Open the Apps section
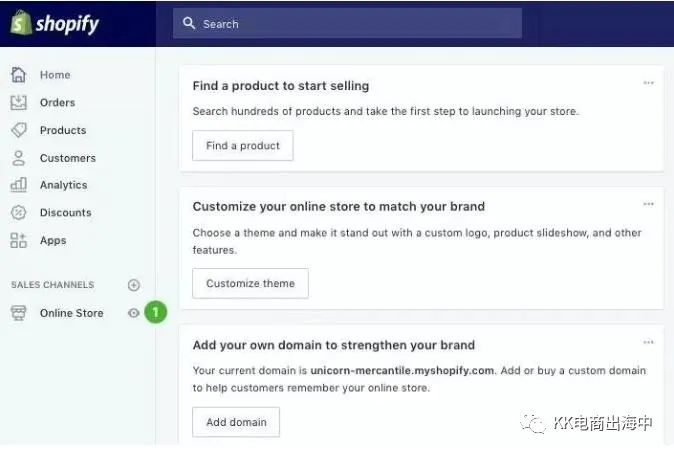674x453 pixels. click(53, 240)
